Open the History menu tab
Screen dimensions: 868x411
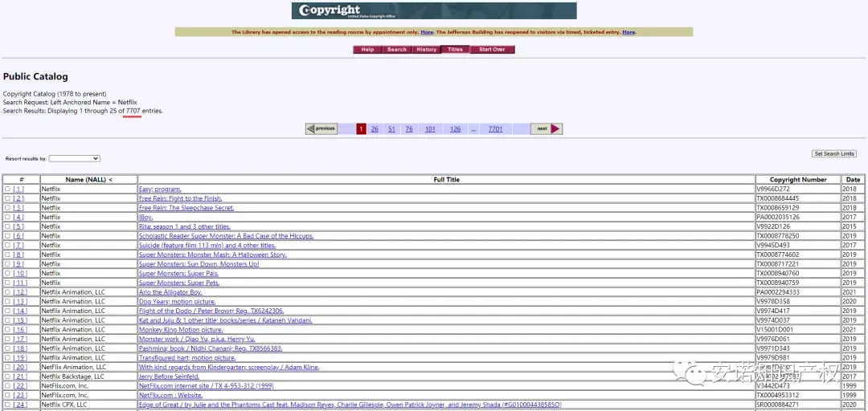[426, 50]
